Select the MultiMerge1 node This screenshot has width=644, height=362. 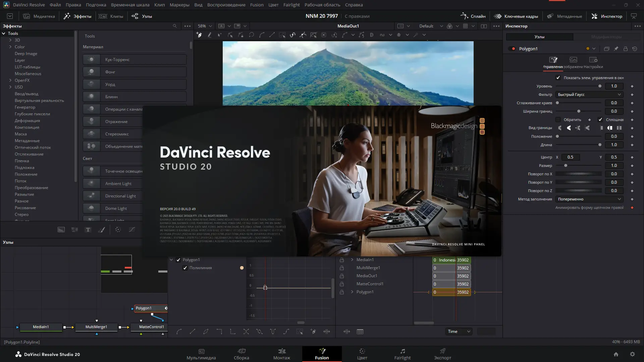point(96,327)
